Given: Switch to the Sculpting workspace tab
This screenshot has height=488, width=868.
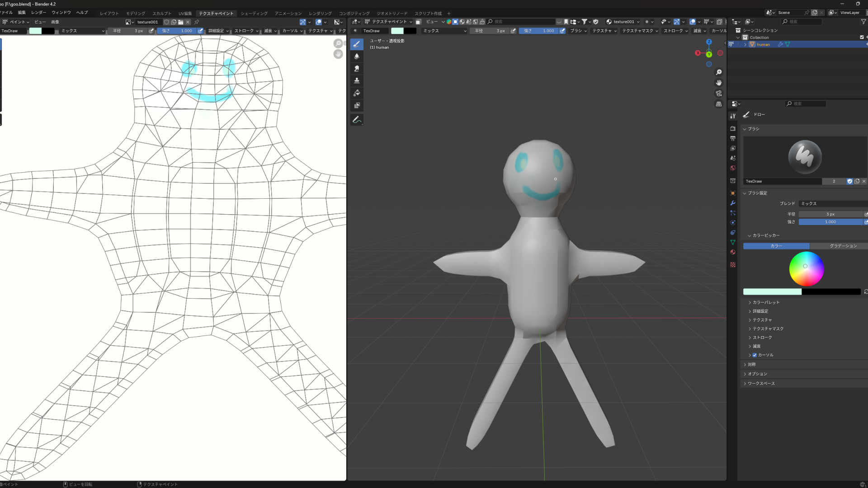Looking at the screenshot, I should (162, 13).
